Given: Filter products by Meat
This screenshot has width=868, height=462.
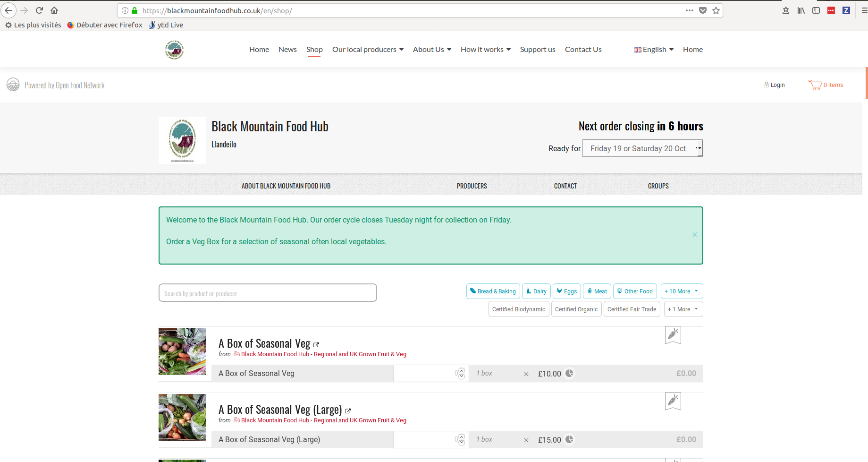Looking at the screenshot, I should click(597, 291).
